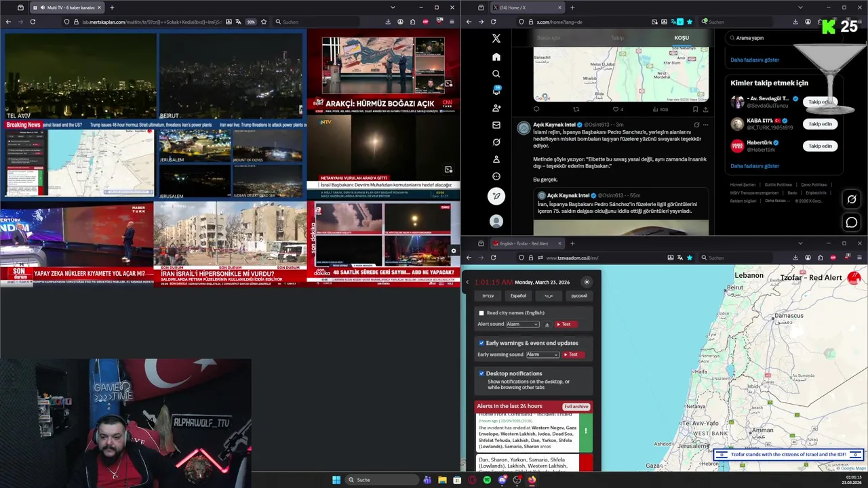Open X Explore search magnifier icon
This screenshot has height=488, width=868.
tap(496, 74)
